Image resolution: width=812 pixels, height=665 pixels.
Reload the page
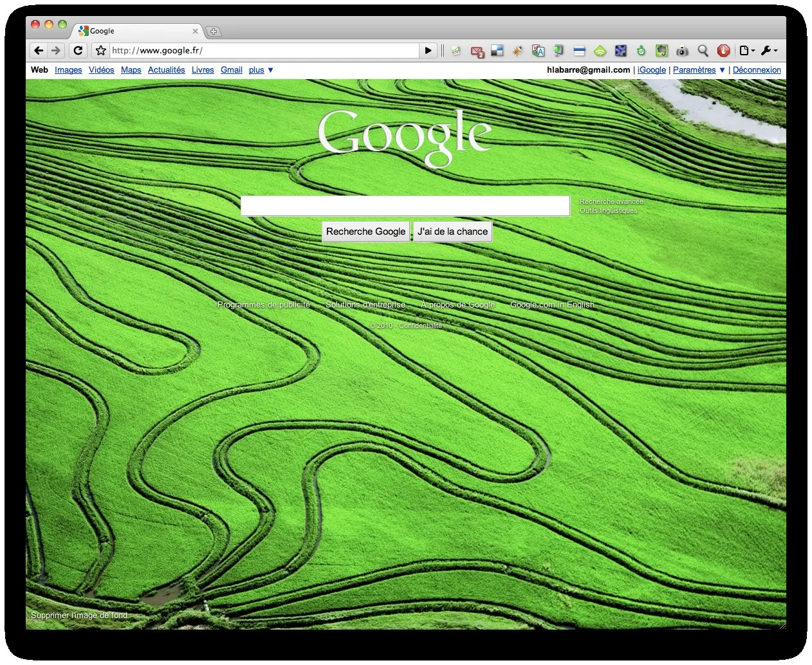[x=78, y=50]
